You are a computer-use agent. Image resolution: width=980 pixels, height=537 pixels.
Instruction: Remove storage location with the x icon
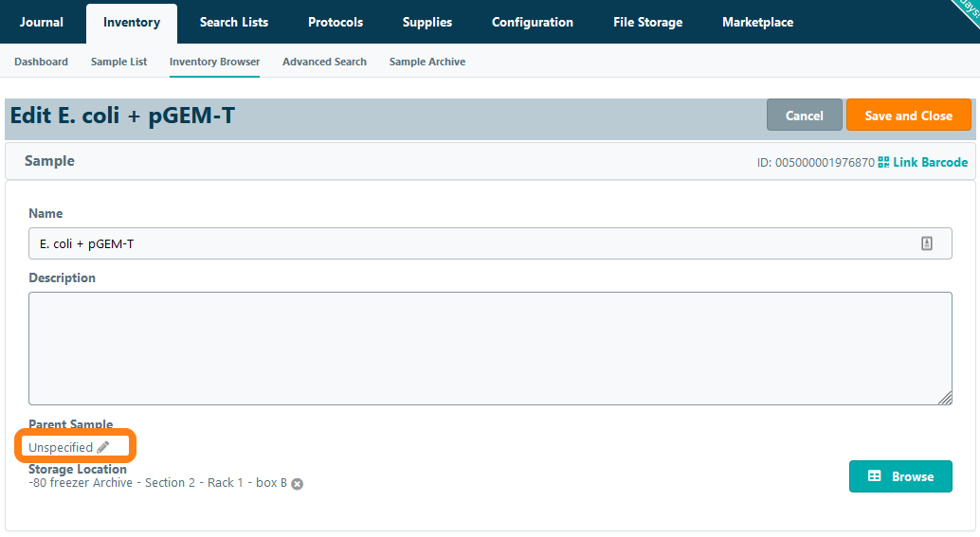tap(297, 484)
